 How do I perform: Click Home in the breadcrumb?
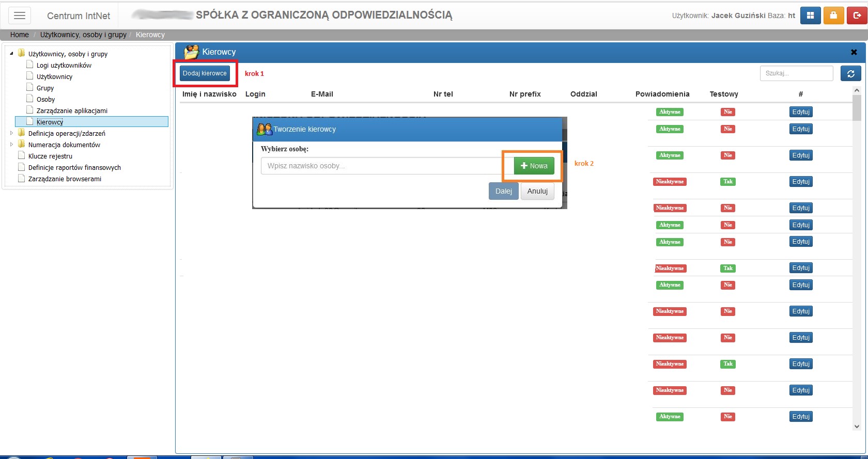[x=20, y=35]
